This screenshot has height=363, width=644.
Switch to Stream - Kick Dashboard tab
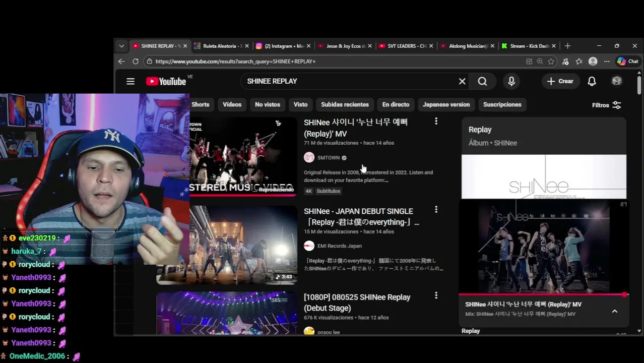pyautogui.click(x=529, y=46)
